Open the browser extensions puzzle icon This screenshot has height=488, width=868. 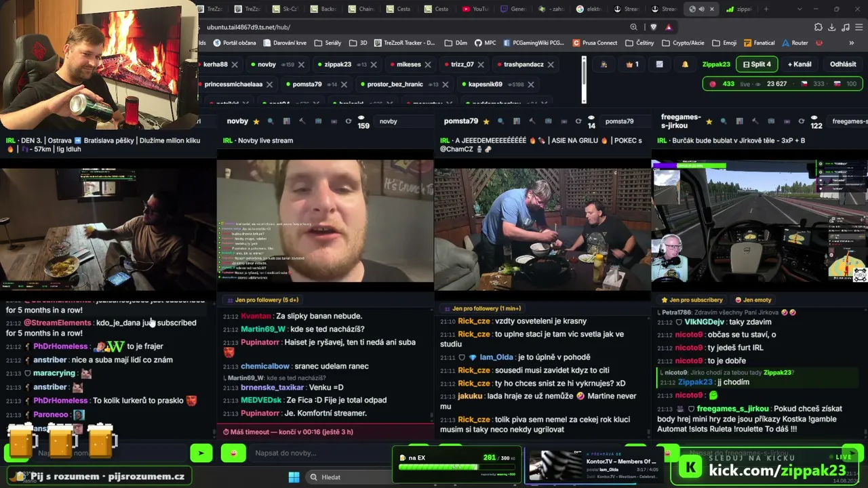[x=818, y=27]
